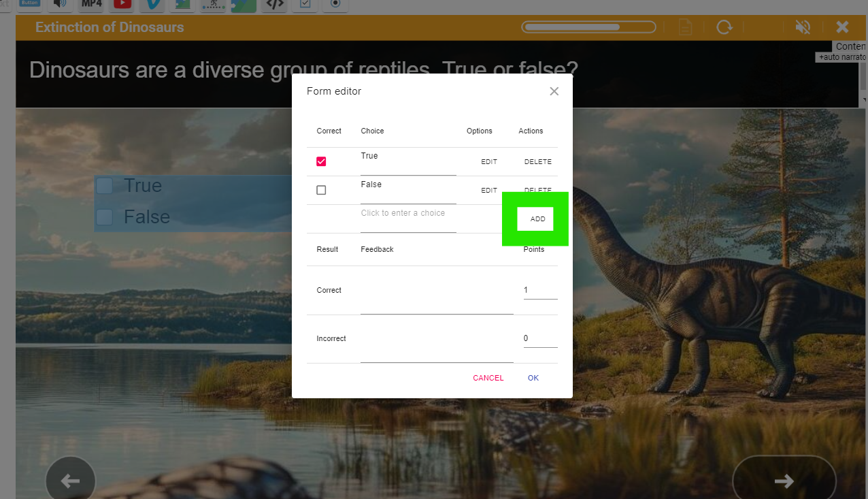The height and width of the screenshot is (499, 868).
Task: Go to the previous slide arrow
Action: 70,481
